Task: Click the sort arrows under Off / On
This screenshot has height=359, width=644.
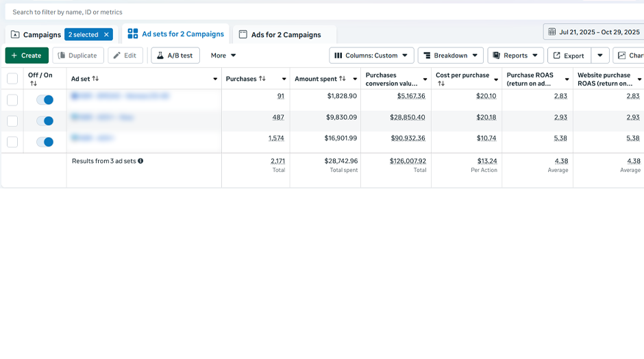Action: click(34, 84)
